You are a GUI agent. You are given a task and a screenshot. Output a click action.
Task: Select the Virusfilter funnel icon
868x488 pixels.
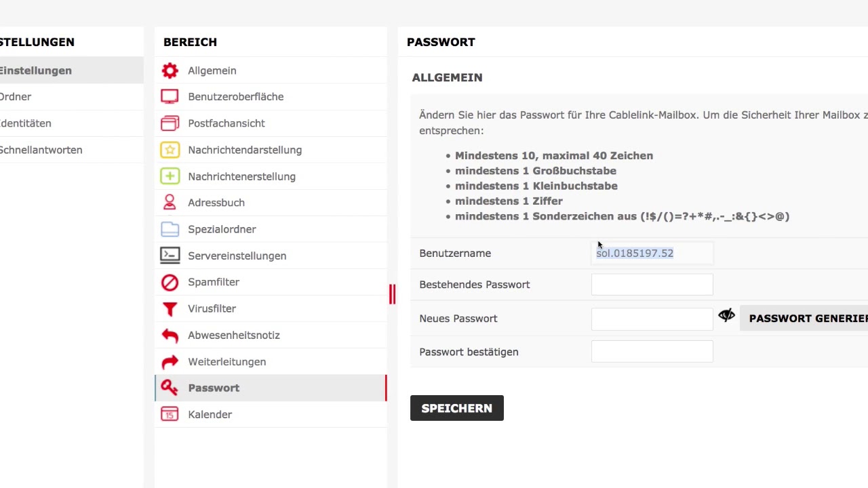click(x=170, y=308)
